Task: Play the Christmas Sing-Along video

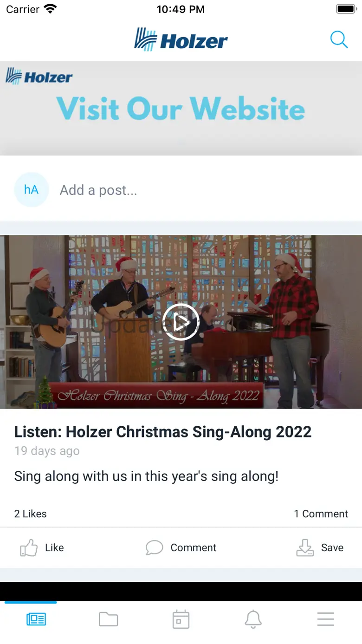Action: pyautogui.click(x=181, y=322)
